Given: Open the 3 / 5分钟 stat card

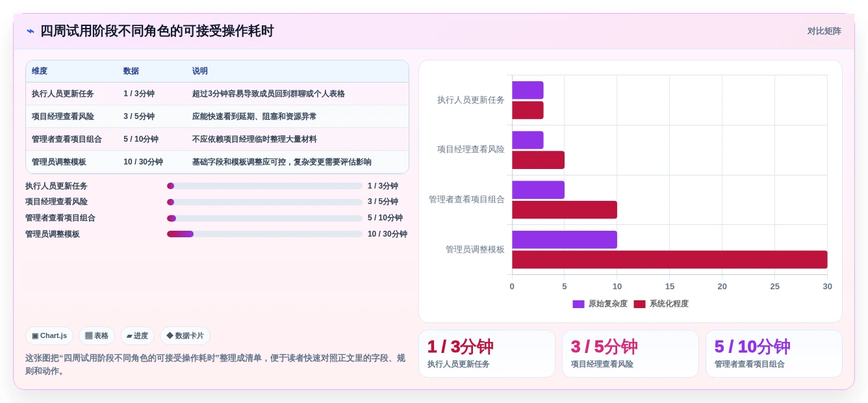Looking at the screenshot, I should coord(630,354).
